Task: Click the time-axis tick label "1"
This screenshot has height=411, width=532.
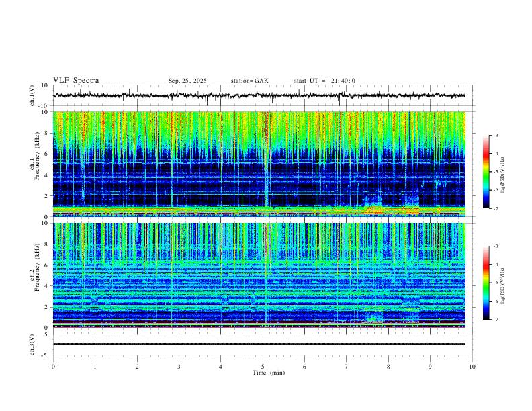Action: click(95, 367)
